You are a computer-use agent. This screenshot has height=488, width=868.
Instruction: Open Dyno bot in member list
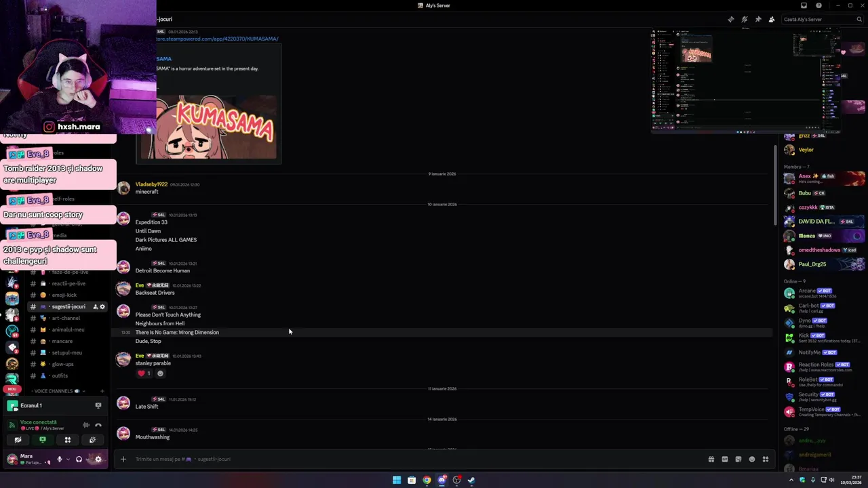tap(823, 323)
